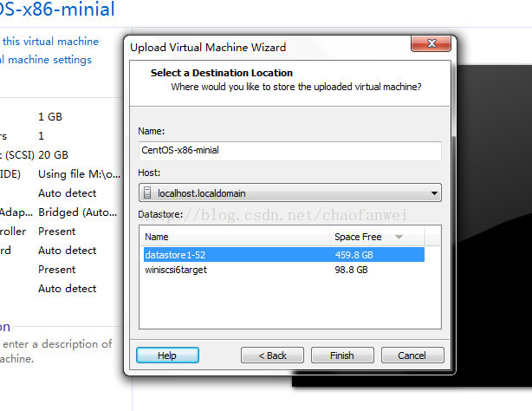
Task: Open the 'machine settings' link in background
Action: point(46,60)
